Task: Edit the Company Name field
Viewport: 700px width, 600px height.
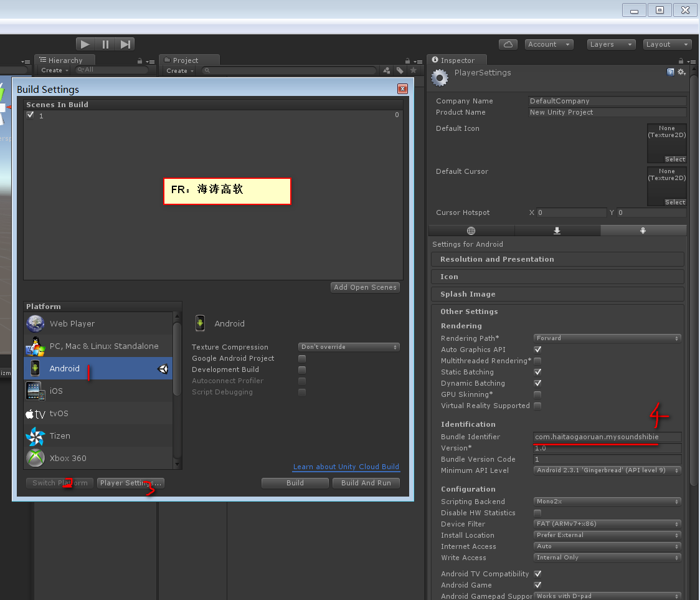Action: [607, 101]
